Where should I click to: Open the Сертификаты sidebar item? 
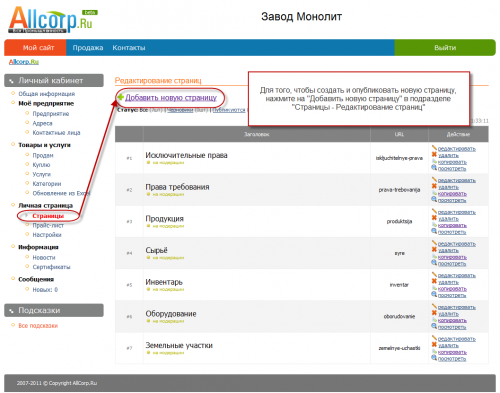(x=51, y=267)
